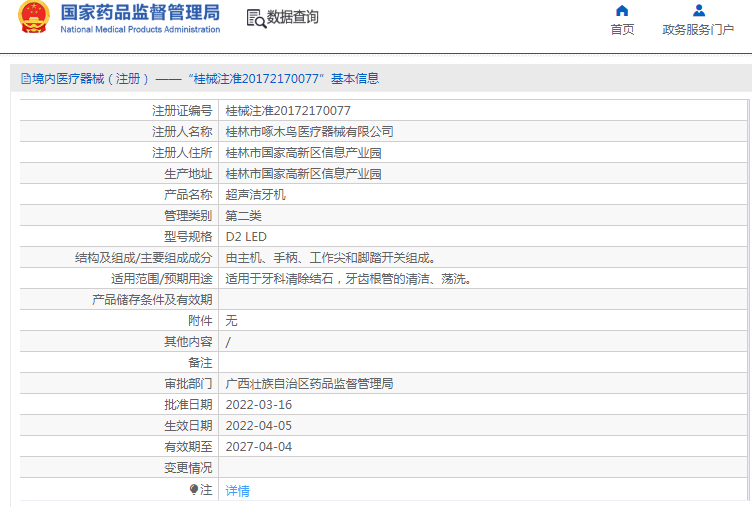Click the government services portal person icon

(x=699, y=11)
